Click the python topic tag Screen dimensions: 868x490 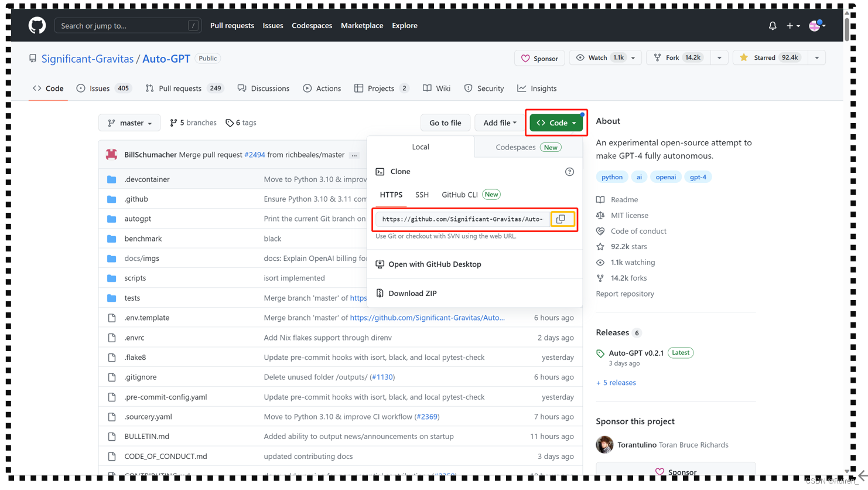612,177
